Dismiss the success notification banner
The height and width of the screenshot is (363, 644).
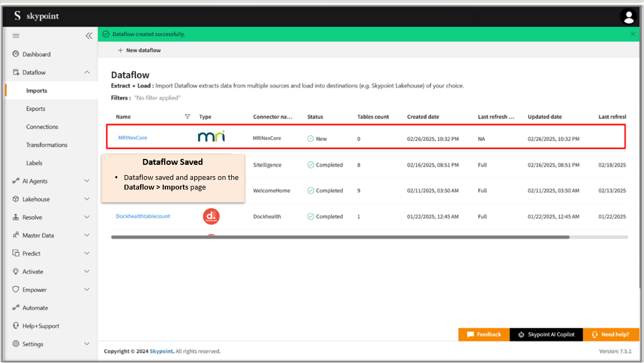click(x=633, y=34)
